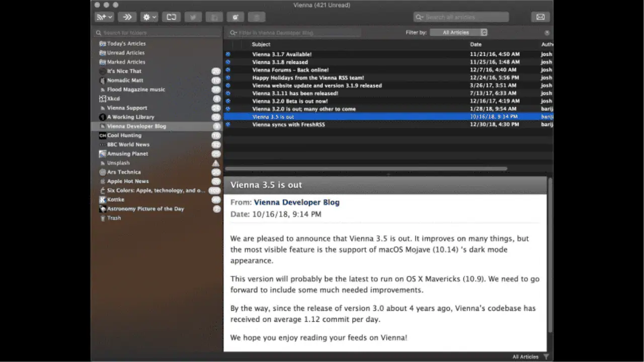
Task: Click the Search for folders field
Action: coord(157,33)
